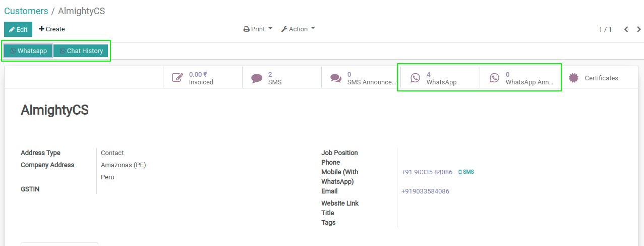
Task: Open the Chat History button
Action: (x=81, y=51)
